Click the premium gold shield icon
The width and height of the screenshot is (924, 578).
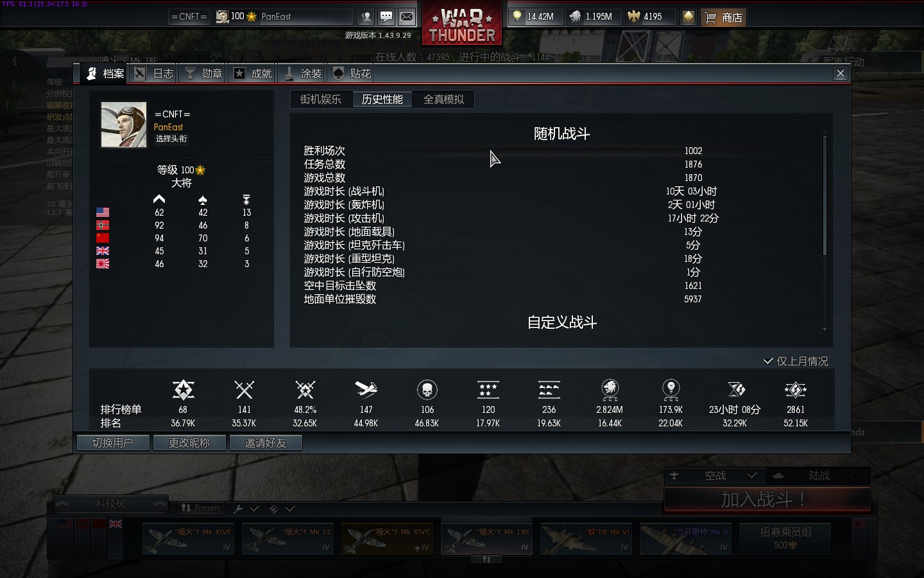(x=689, y=17)
